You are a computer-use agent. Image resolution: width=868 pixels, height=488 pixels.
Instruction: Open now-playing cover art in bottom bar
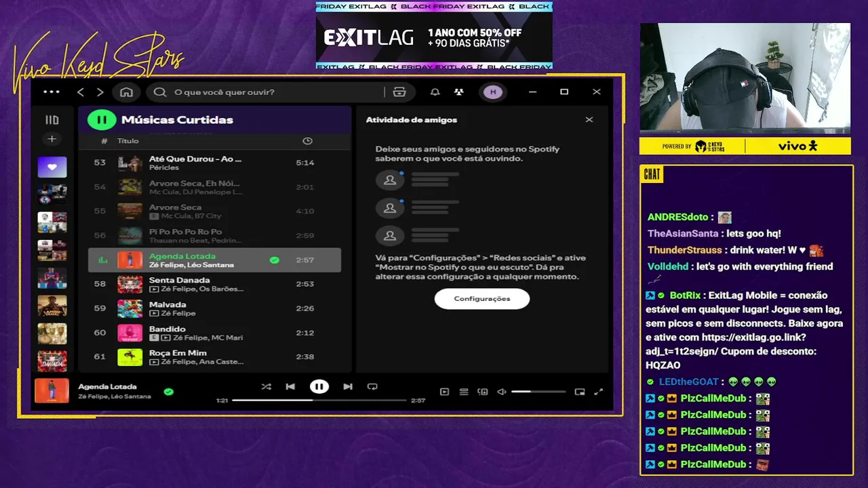[52, 391]
